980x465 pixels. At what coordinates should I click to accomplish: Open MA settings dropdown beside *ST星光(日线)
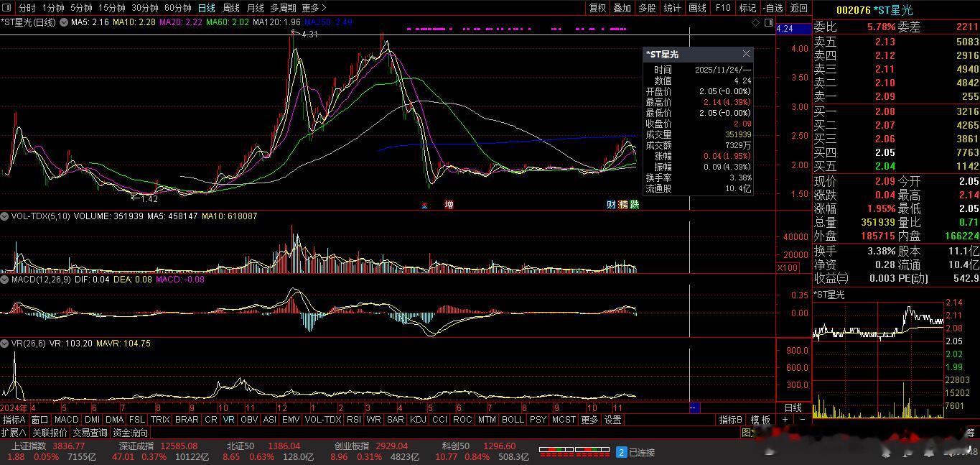(x=63, y=22)
